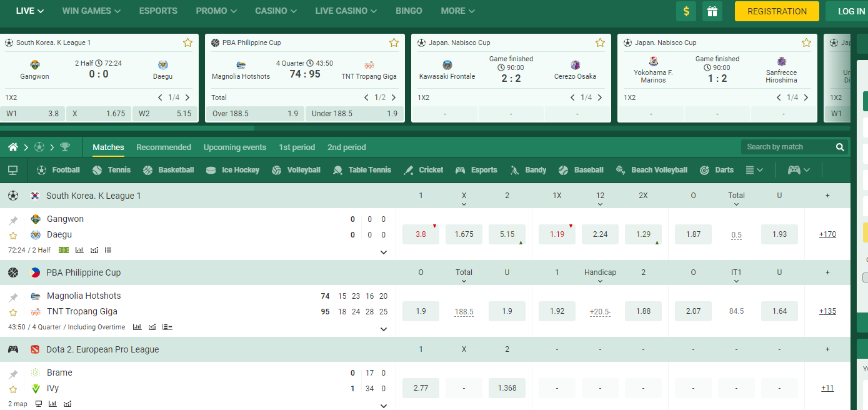Screen dimensions: 868x410
Task: Open bar chart statistics for Gangwon match
Action: [79, 250]
